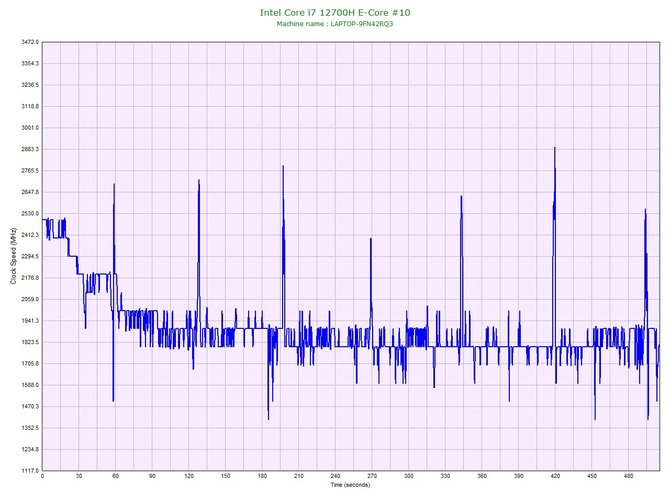Select the 2530.0 y-axis value

(30, 213)
